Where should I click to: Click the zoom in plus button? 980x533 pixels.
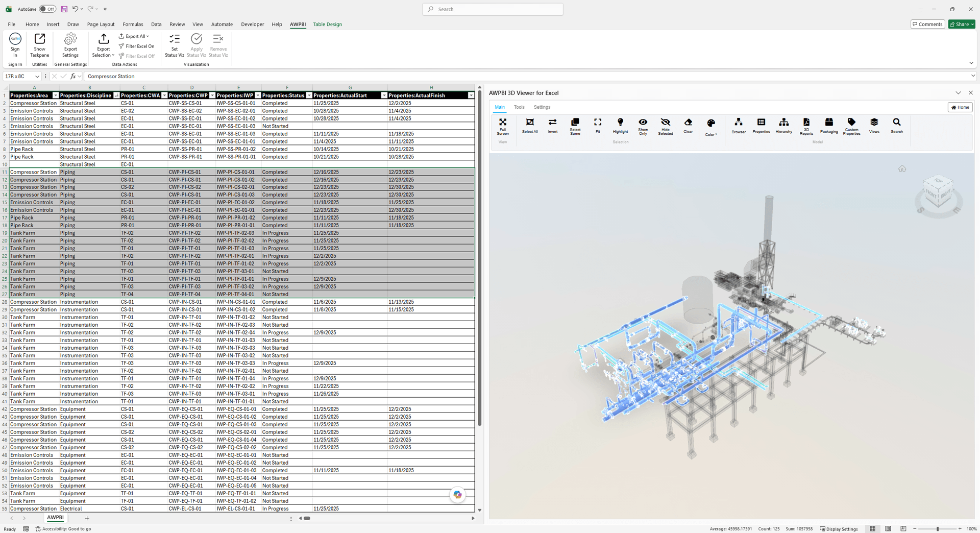960,529
